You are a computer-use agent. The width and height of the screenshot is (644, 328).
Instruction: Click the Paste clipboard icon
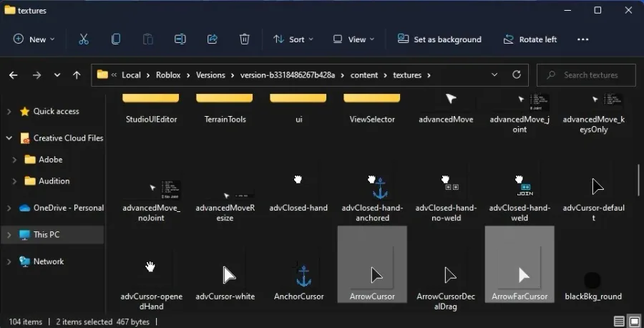click(x=148, y=39)
